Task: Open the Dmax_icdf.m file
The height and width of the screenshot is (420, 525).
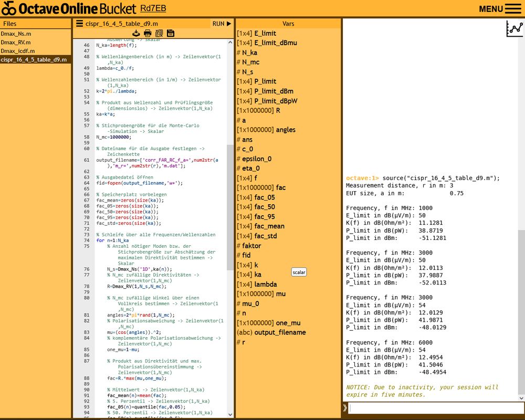Action: click(x=36, y=51)
